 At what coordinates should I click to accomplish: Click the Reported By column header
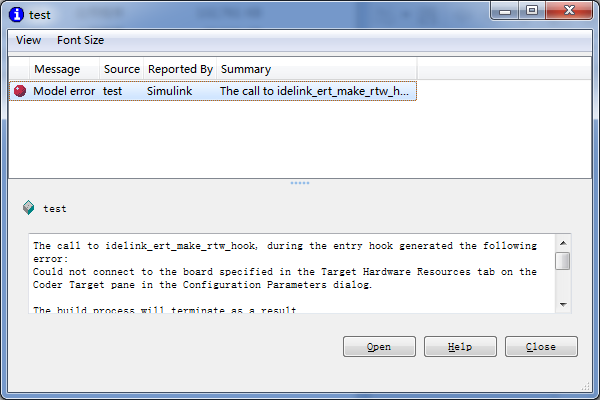180,69
